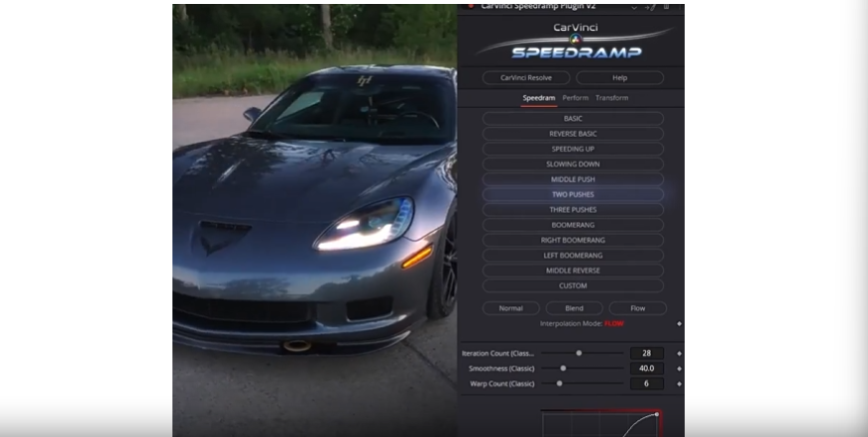Toggle keyframe diamond for Warp Count

tap(679, 383)
